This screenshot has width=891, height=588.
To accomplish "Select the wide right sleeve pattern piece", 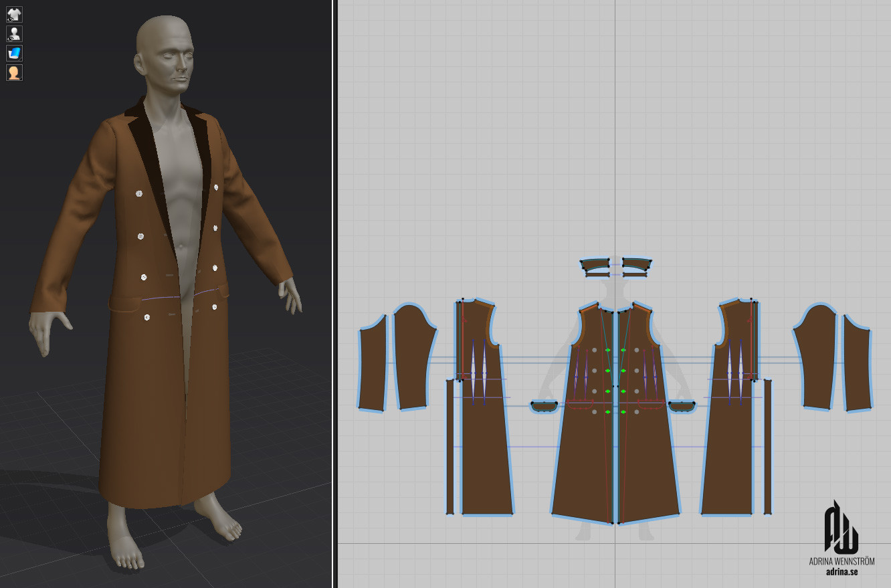I will tap(817, 357).
